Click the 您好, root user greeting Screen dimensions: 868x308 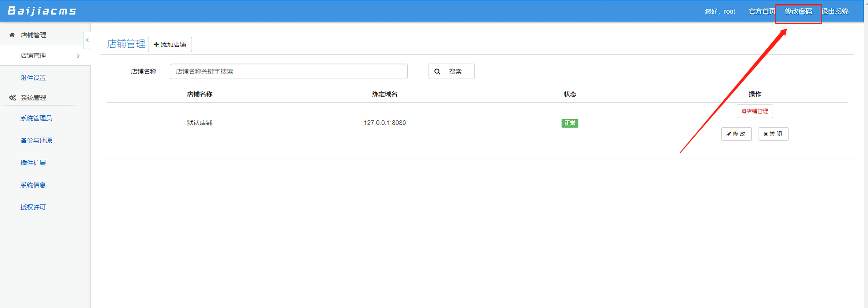point(720,11)
